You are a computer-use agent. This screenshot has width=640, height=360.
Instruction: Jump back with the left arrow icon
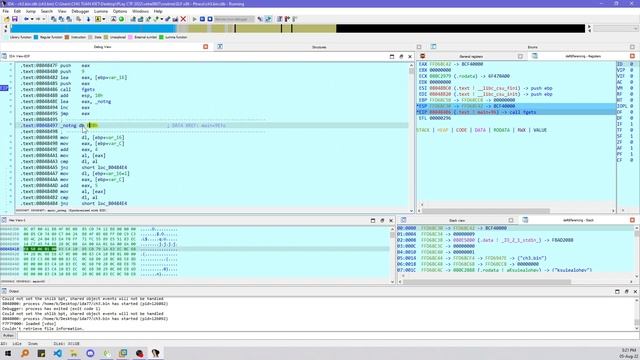pyautogui.click(x=26, y=19)
